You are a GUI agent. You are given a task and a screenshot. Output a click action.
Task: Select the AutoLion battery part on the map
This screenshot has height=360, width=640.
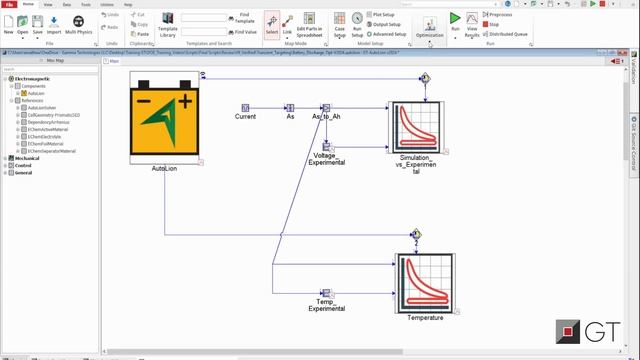(x=164, y=118)
